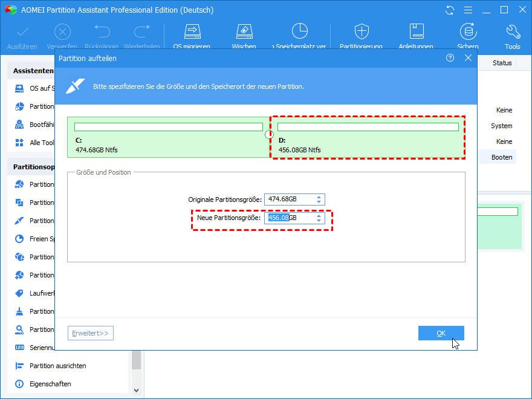Click the OS auf SSD sidebar icon
Screen dimensions: 532x399
(x=19, y=88)
